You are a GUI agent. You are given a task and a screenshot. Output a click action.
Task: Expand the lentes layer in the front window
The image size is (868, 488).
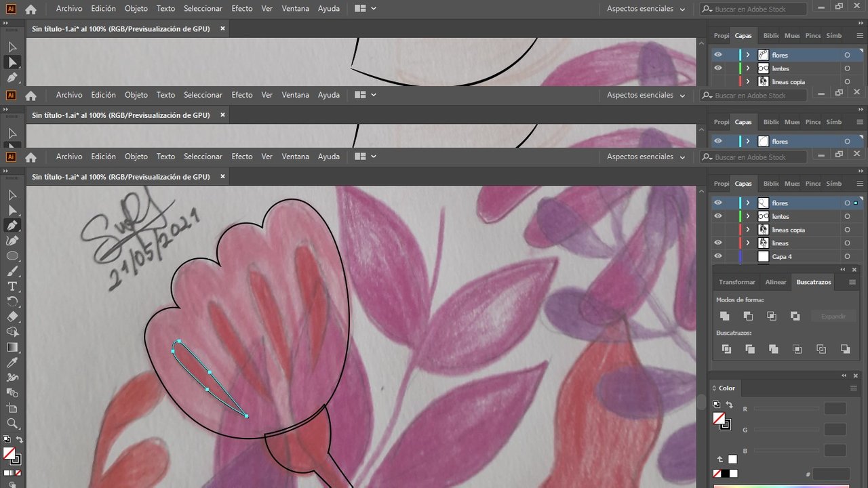[x=748, y=216]
